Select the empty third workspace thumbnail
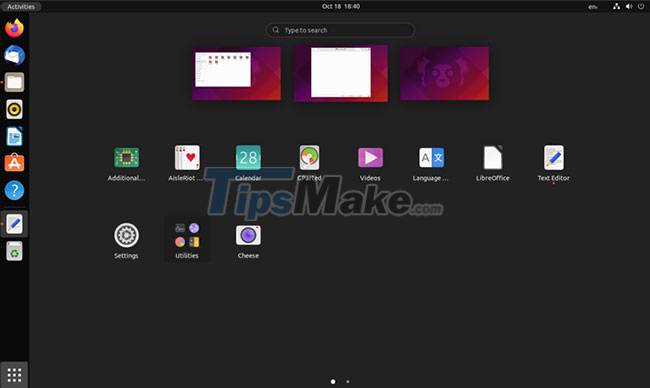Screen dimensions: 650x388 444,73
